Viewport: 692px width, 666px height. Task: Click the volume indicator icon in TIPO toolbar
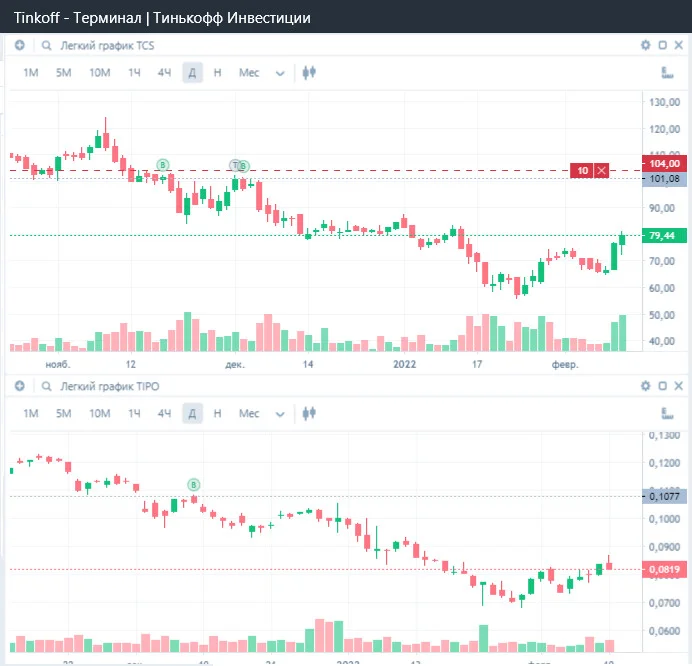tap(667, 414)
